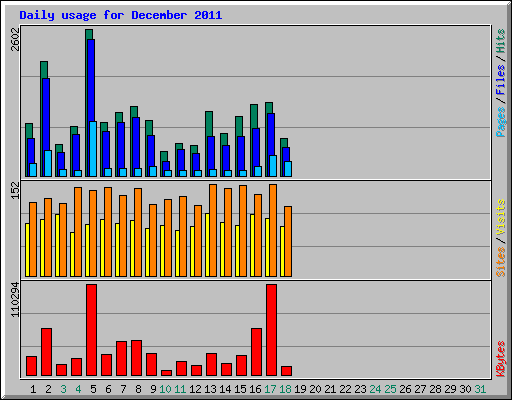This screenshot has width=512, height=400.
Task: Click green day '17' axis label
Action: [270, 389]
